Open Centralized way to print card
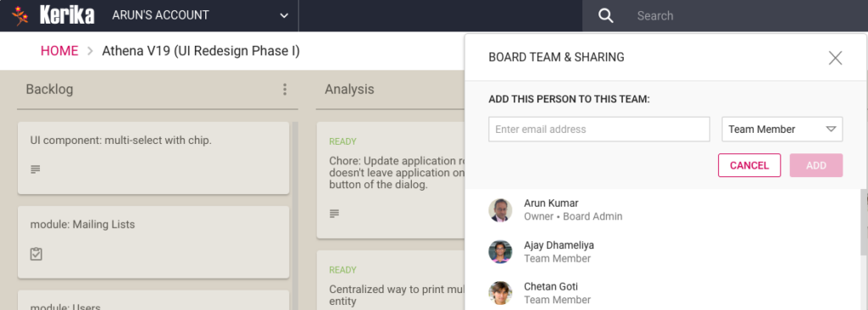868x310 pixels. [x=391, y=280]
